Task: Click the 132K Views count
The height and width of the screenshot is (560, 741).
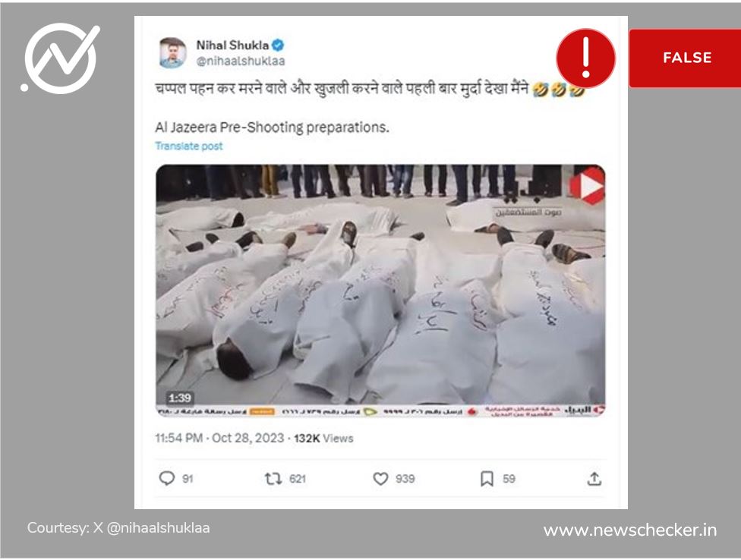Action: [x=323, y=439]
